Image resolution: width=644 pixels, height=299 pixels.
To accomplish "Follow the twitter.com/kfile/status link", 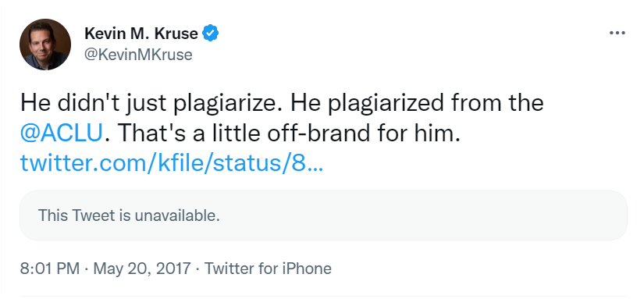I will point(171,163).
